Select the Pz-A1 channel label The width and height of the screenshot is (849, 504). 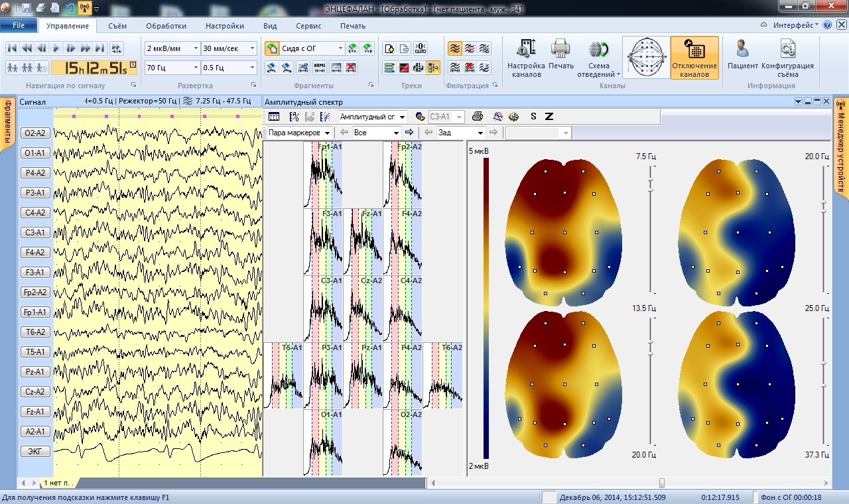tap(35, 372)
